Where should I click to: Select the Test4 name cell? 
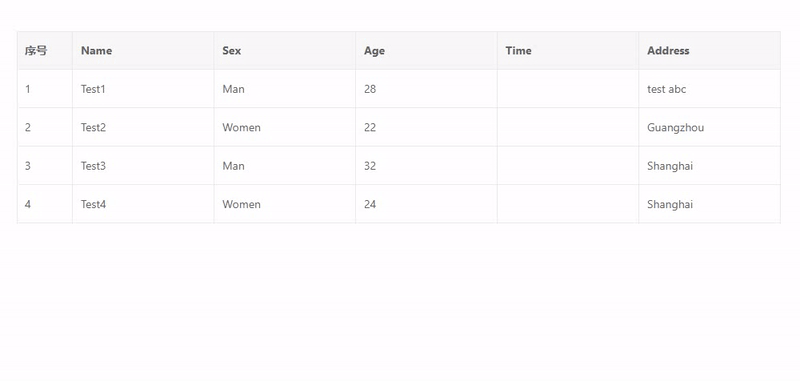[x=143, y=204]
